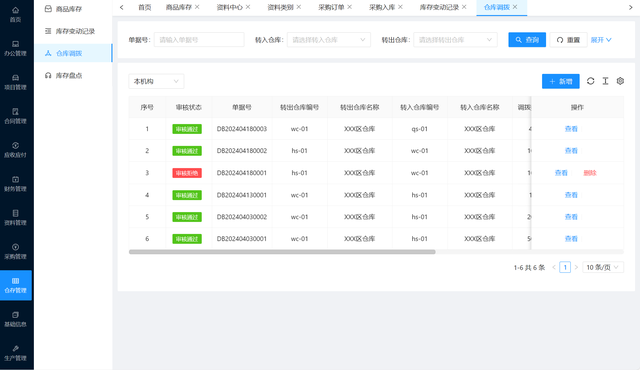640x370 pixels.
Task: Open the 本机构 organization dropdown
Action: point(156,81)
